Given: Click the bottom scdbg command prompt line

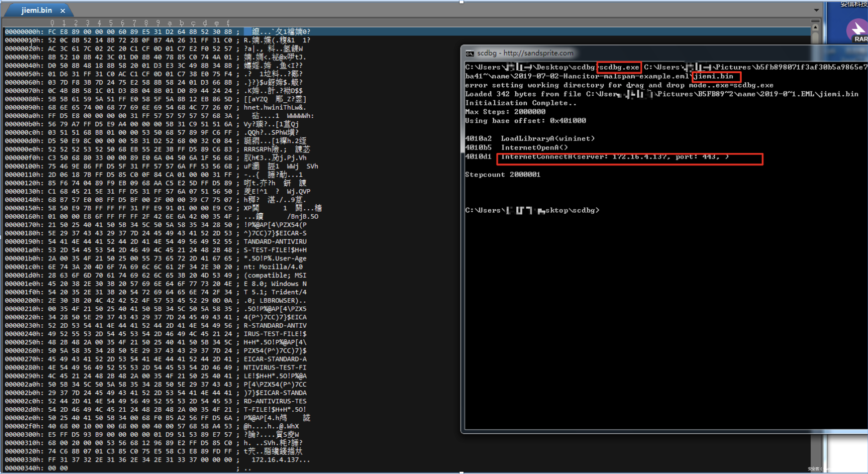Looking at the screenshot, I should click(532, 210).
